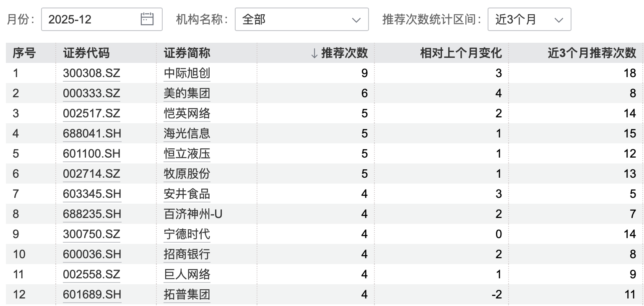Click the 相对上个月变化 column header
Viewport: 644px width, 306px height.
tap(461, 53)
